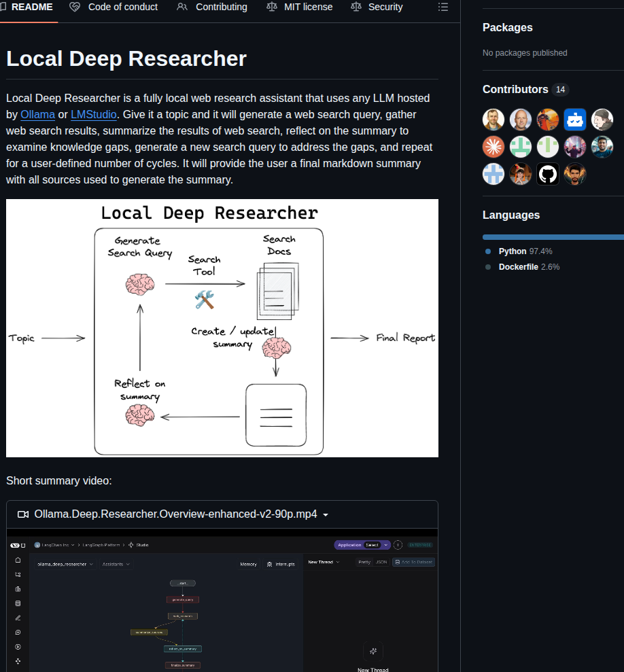This screenshot has height=672, width=624.
Task: Click the "Short summary video:" text
Action: (58, 481)
